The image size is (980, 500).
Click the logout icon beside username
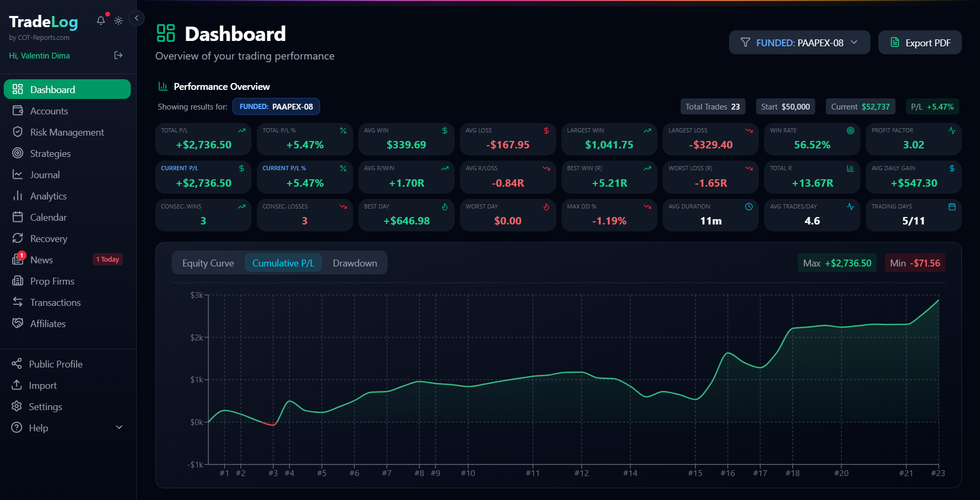tap(119, 55)
